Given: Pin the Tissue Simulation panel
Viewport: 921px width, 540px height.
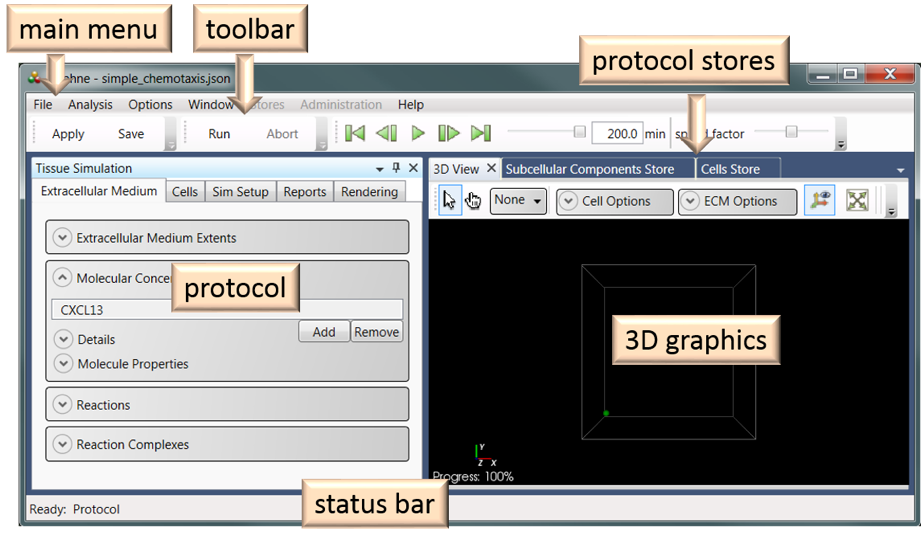Looking at the screenshot, I should 396,168.
